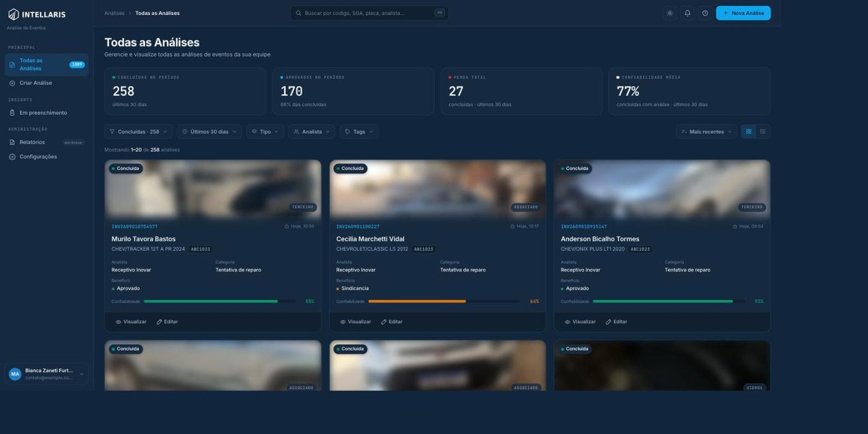The width and height of the screenshot is (868, 434).
Task: Go to Criar Análise in sidebar
Action: click(x=46, y=83)
